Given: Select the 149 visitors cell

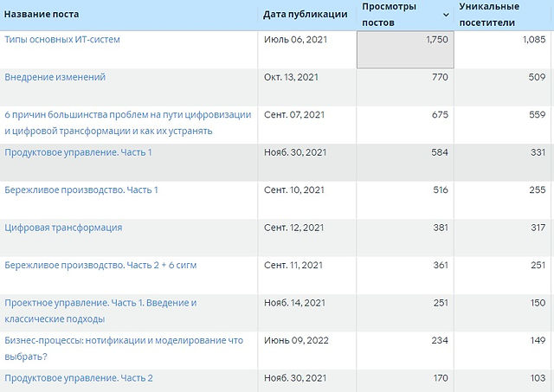Looking at the screenshot, I should [x=503, y=350].
